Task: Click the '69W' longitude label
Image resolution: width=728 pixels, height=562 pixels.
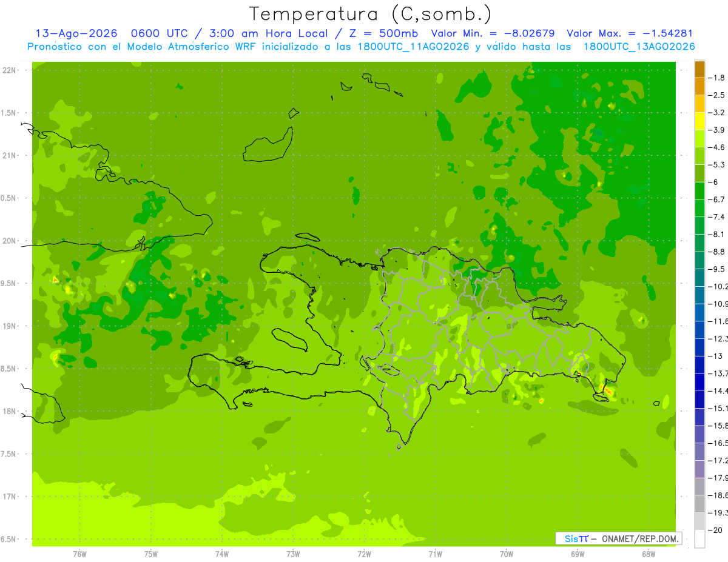Action: pos(578,554)
